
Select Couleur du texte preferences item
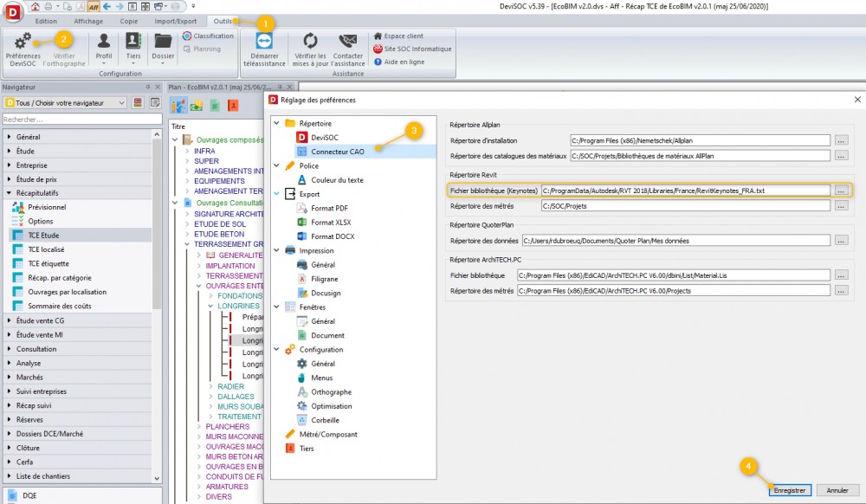pyautogui.click(x=337, y=180)
